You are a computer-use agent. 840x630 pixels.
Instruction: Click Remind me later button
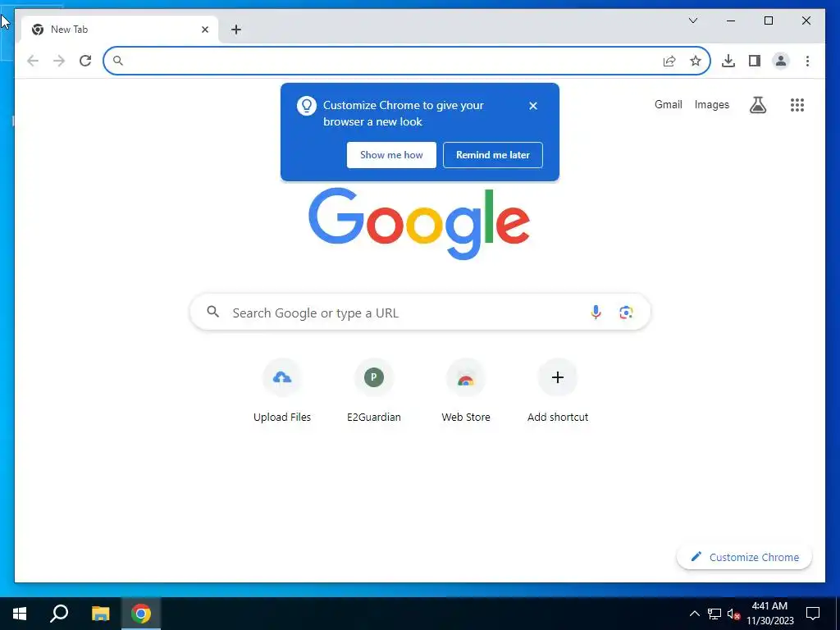[493, 155]
